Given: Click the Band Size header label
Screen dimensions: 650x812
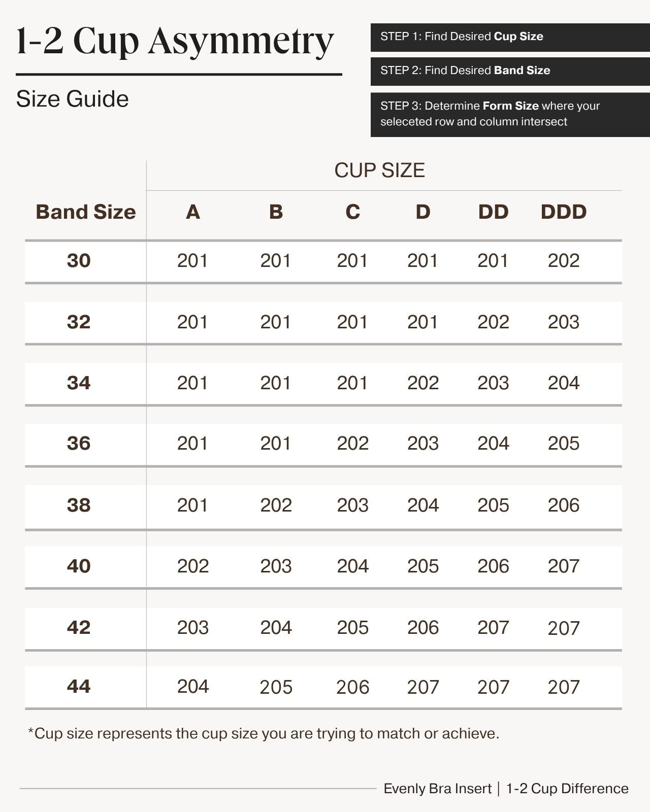Looking at the screenshot, I should coord(86,212).
